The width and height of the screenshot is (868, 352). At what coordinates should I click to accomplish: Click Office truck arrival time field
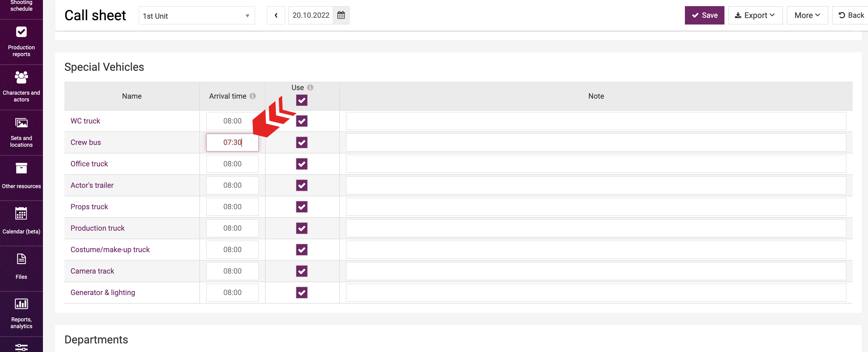(232, 164)
